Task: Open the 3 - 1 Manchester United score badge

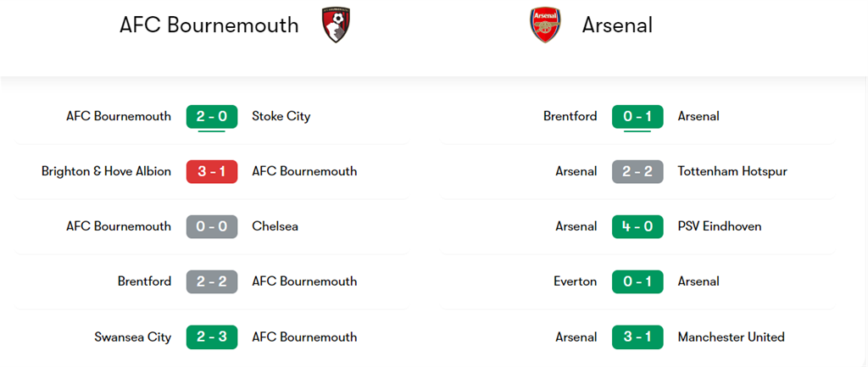Action: [637, 337]
